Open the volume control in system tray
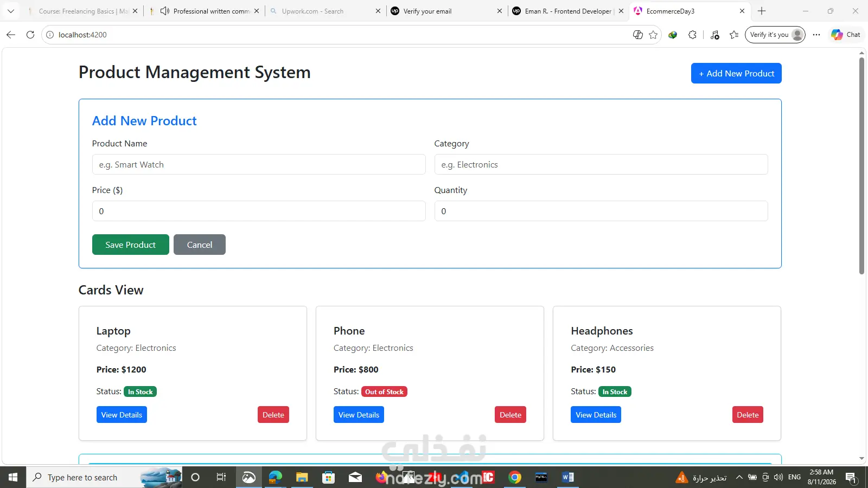The image size is (868, 488). pyautogui.click(x=778, y=477)
